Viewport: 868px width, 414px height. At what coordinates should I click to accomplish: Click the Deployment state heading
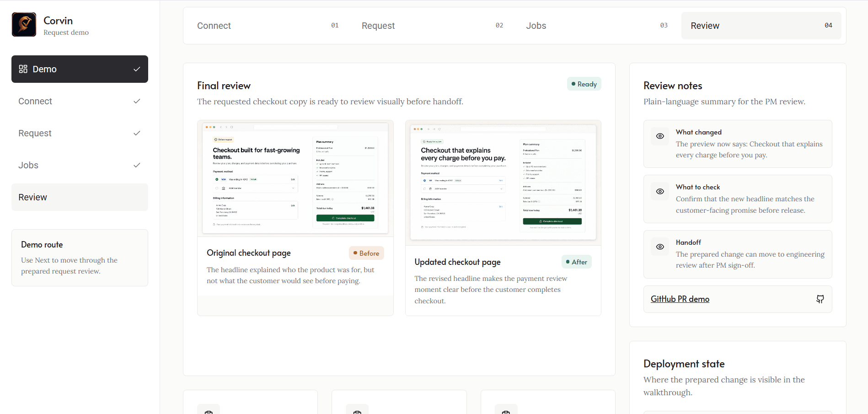click(x=684, y=364)
